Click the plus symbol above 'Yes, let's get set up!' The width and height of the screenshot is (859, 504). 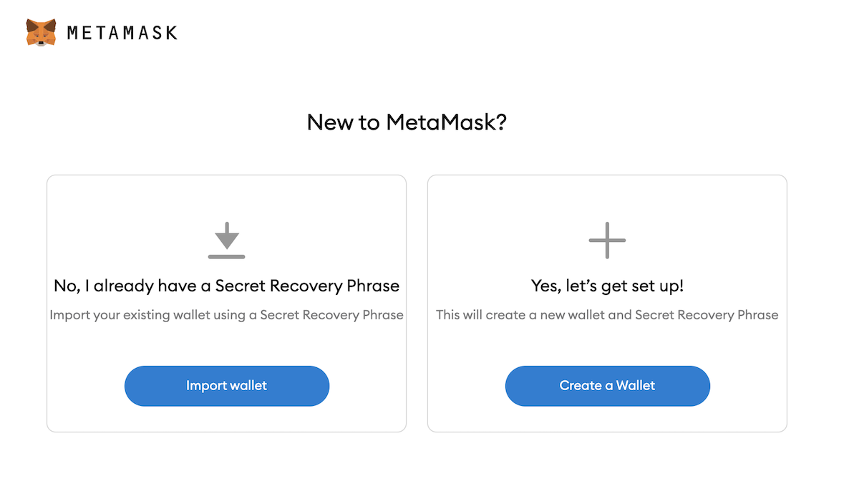pos(607,241)
